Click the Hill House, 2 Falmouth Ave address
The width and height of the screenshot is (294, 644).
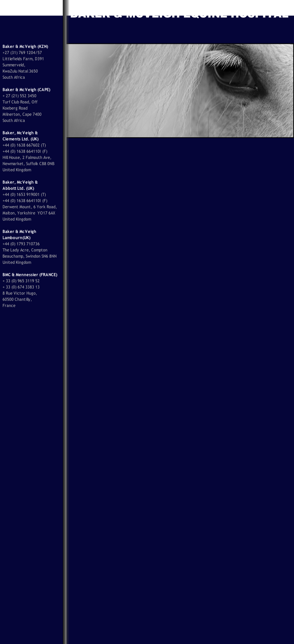click(x=27, y=158)
